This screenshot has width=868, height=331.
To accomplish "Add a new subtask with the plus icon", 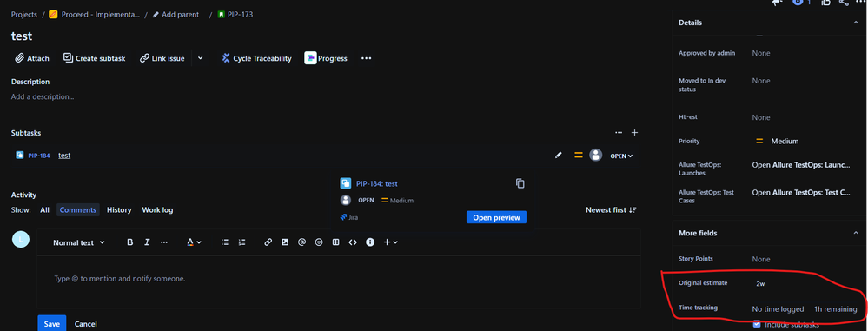I will click(635, 133).
